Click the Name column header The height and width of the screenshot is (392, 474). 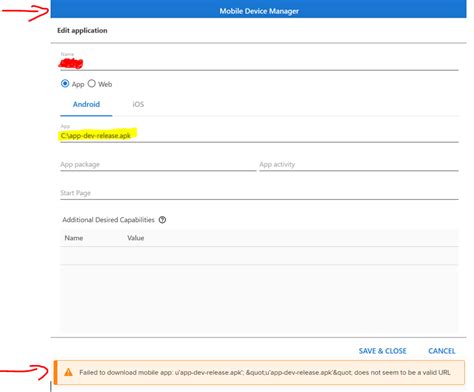point(74,238)
